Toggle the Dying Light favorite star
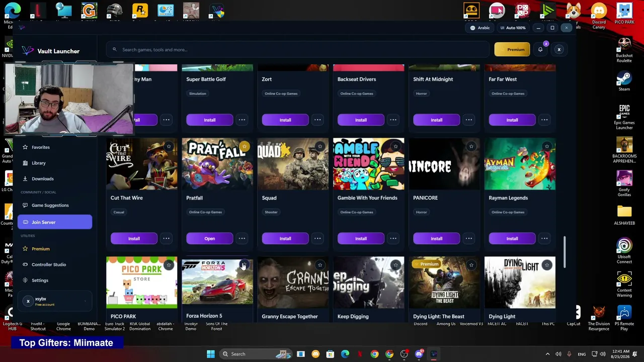This screenshot has width=644, height=362. [x=547, y=265]
